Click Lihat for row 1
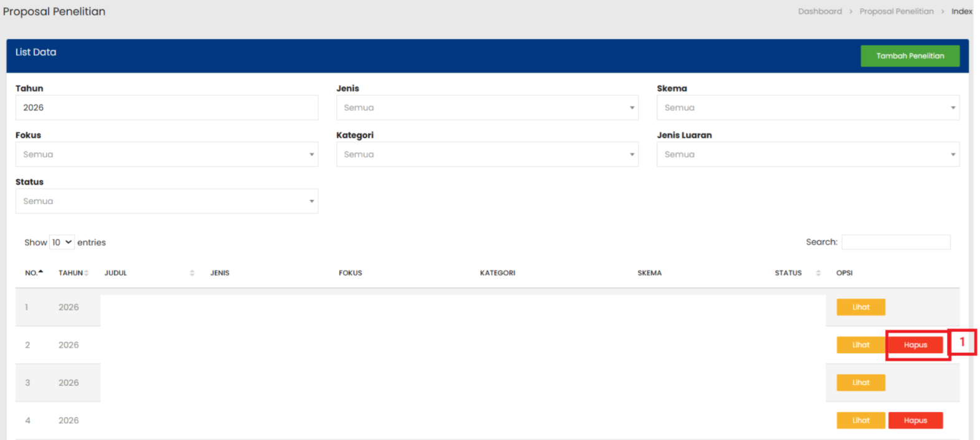This screenshot has width=980, height=440. pyautogui.click(x=860, y=307)
